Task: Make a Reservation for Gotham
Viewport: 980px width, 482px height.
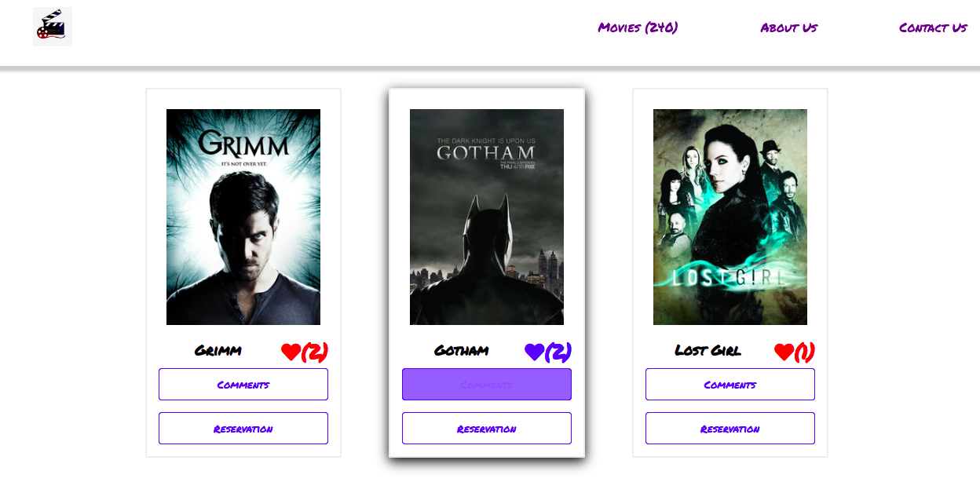Action: point(487,429)
